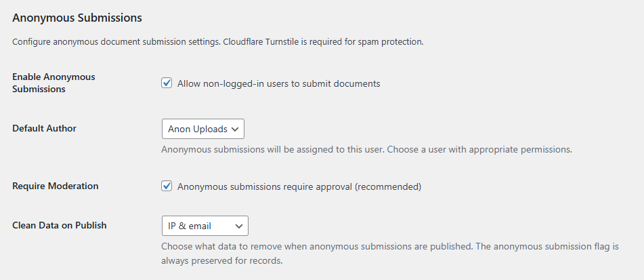Viewport: 644px width, 280px height.
Task: Click the 'Anonymous submissions require approval (recommended)' label
Action: click(299, 186)
